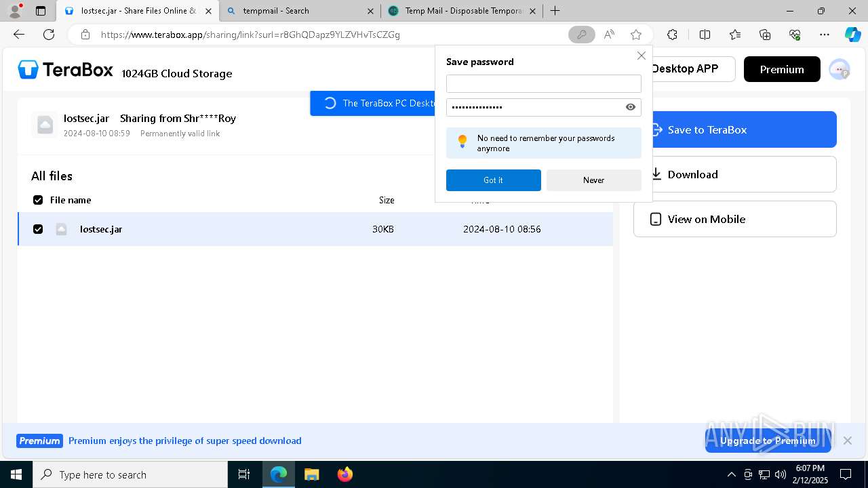
Task: View site information lock icon
Action: point(85,35)
